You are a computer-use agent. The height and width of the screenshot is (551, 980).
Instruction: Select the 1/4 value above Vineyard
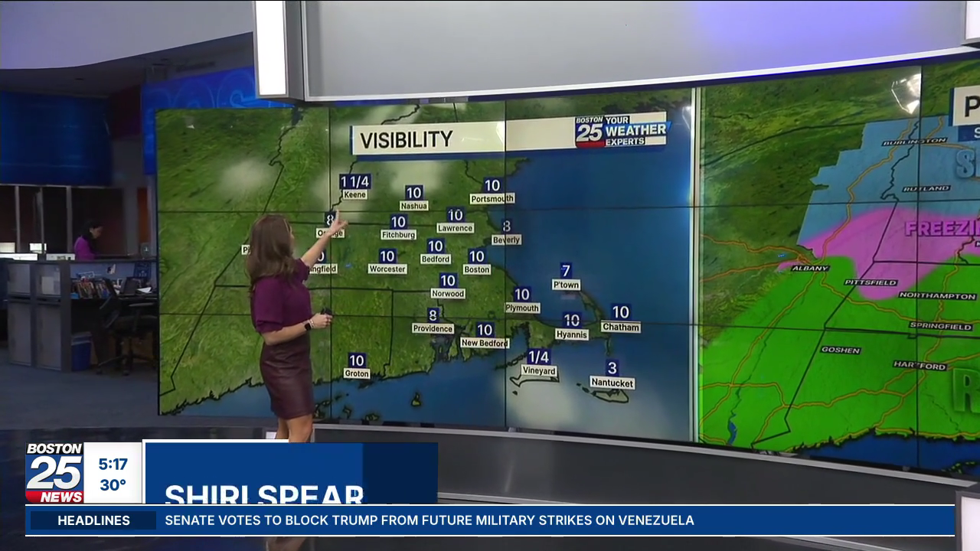tap(538, 357)
